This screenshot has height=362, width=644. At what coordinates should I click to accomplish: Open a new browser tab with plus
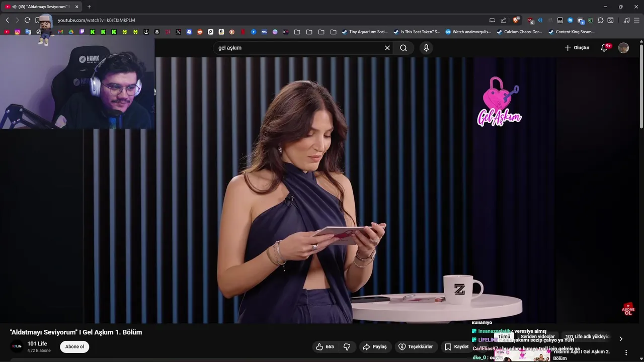coord(89,7)
